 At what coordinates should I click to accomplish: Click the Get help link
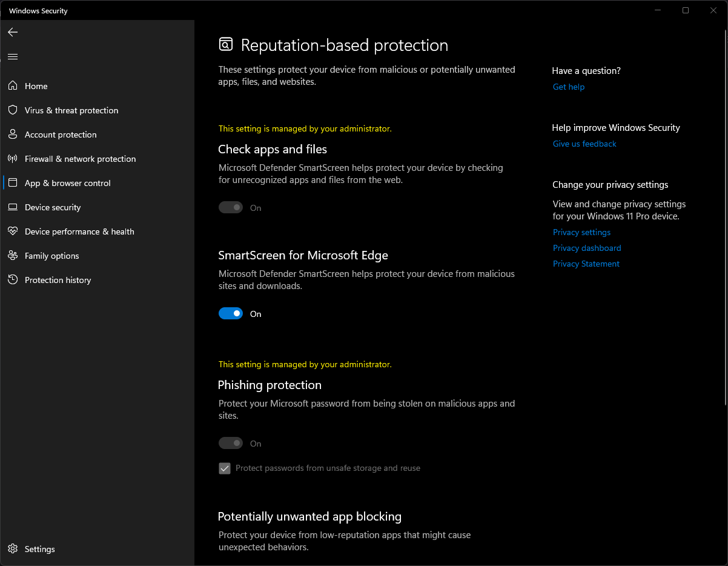[x=568, y=87]
